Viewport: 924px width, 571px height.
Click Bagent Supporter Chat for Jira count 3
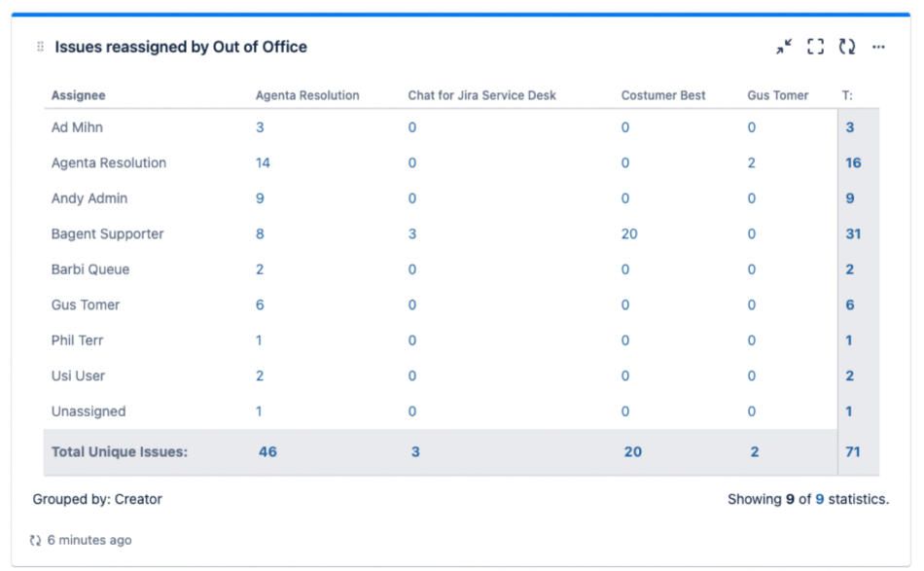pyautogui.click(x=412, y=233)
